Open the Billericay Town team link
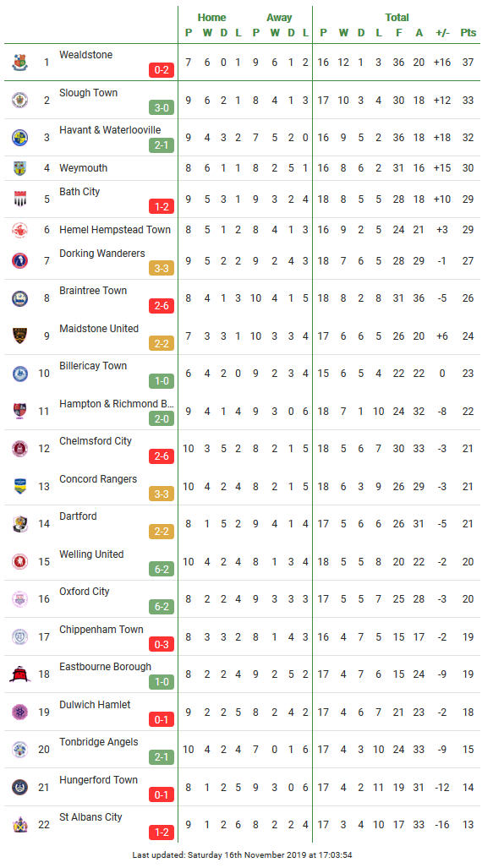The width and height of the screenshot is (504, 868). [93, 365]
